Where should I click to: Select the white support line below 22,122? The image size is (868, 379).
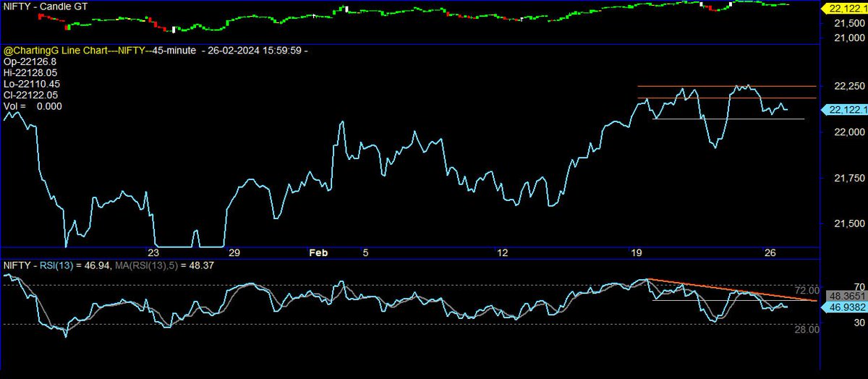[728, 119]
